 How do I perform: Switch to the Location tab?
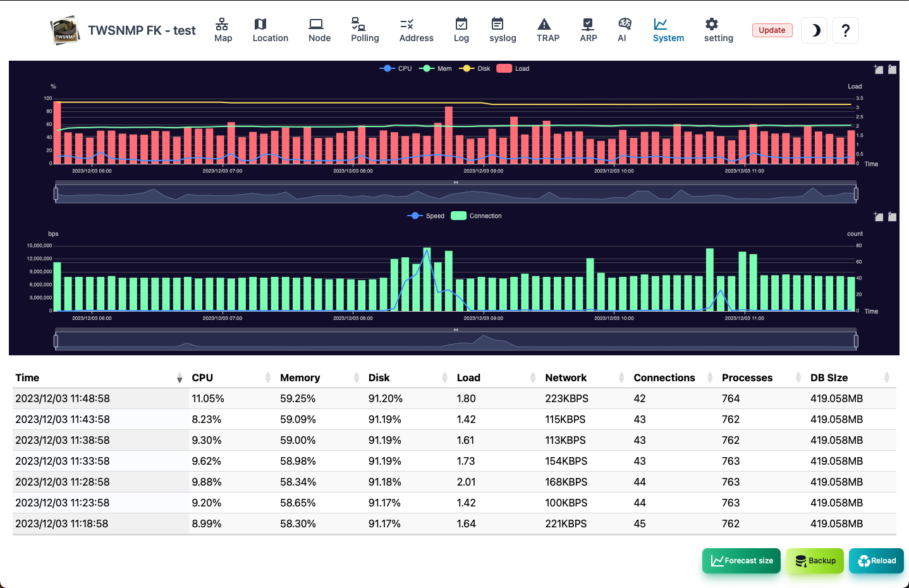pyautogui.click(x=270, y=30)
